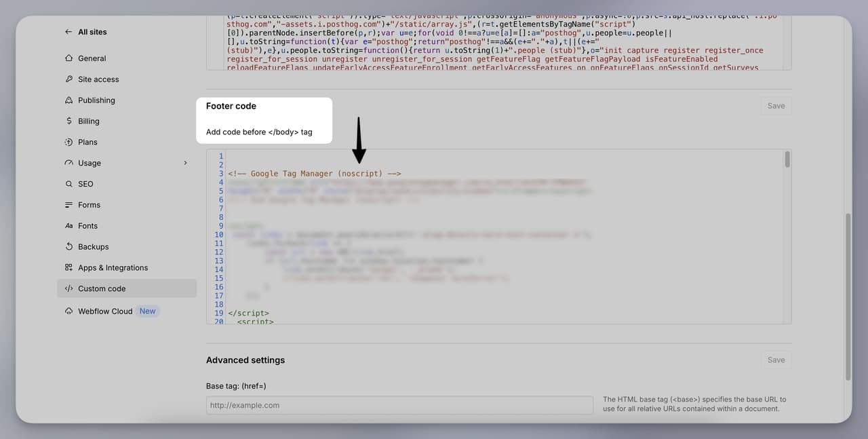Open SEO settings
The image size is (868, 439).
click(127, 184)
